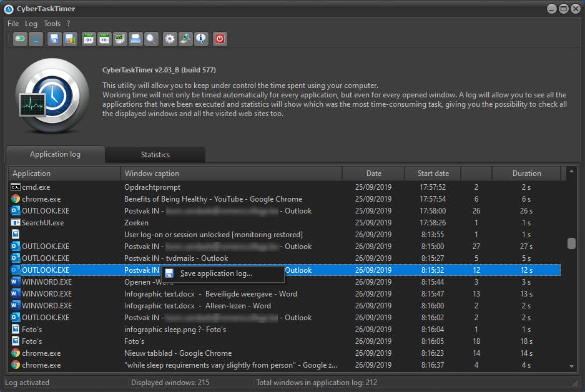This screenshot has width=585, height=392.
Task: Click the magnifying glass search icon
Action: [151, 39]
